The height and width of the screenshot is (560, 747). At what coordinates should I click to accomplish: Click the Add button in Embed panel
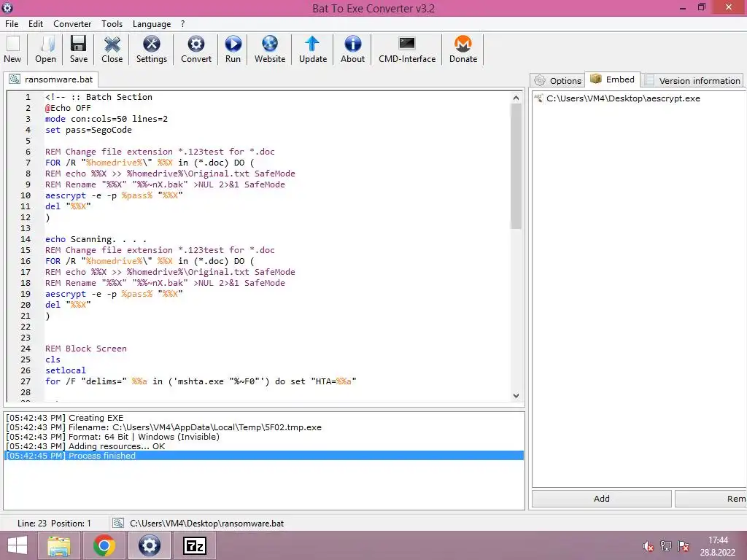pos(602,499)
